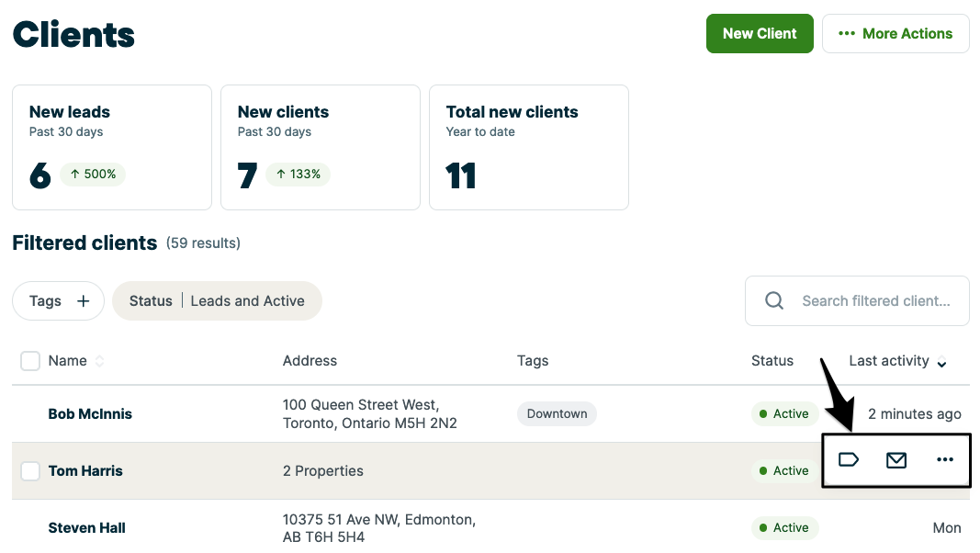Image resolution: width=980 pixels, height=553 pixels.
Task: Click the magnifying glass search icon
Action: [774, 301]
